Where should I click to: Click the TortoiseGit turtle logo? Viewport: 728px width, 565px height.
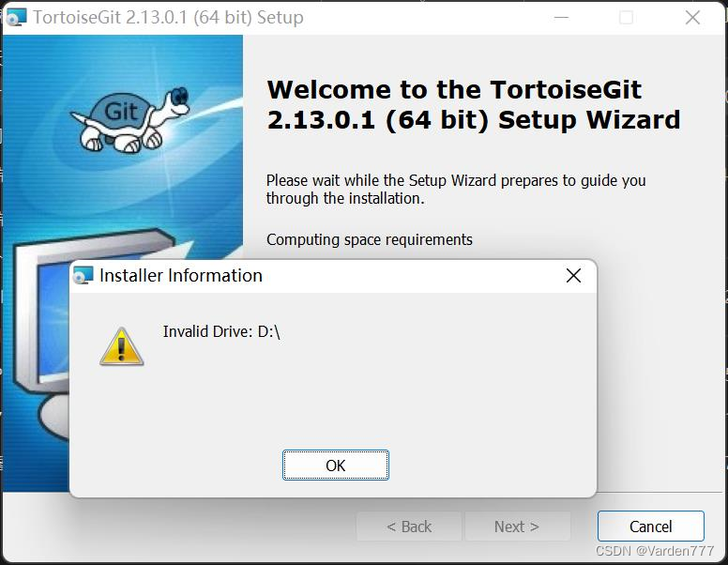(129, 120)
